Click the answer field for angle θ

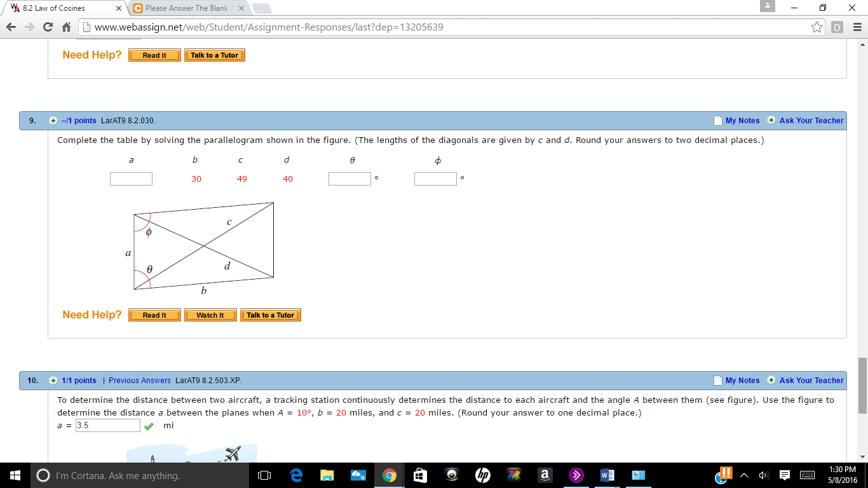349,179
